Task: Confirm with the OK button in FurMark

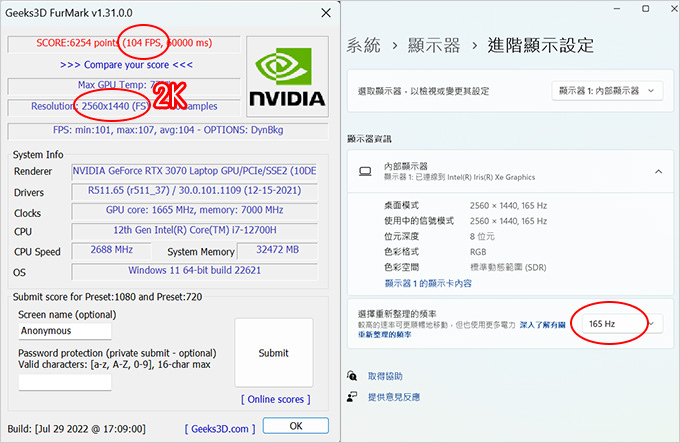Action: (296, 426)
